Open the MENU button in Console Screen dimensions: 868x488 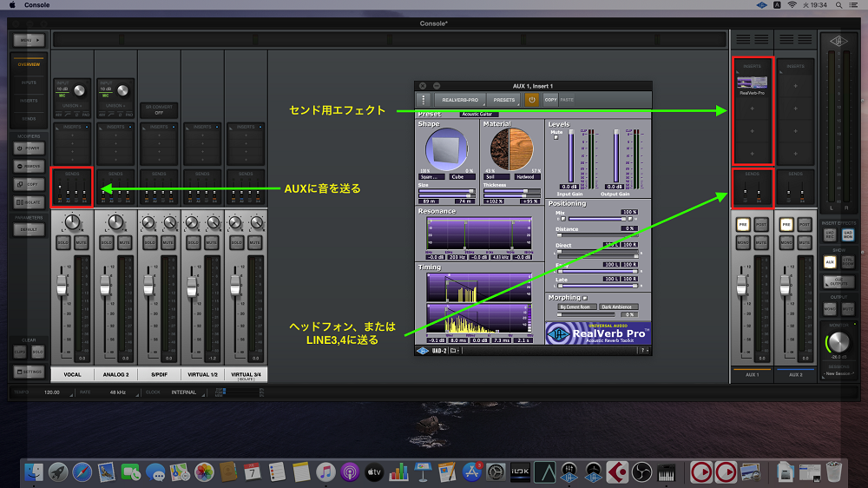pos(29,40)
